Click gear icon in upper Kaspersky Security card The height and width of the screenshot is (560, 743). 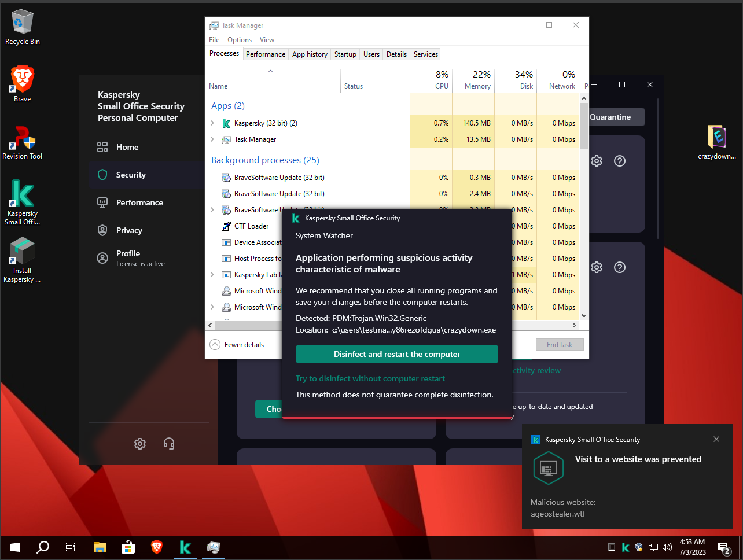coord(597,161)
